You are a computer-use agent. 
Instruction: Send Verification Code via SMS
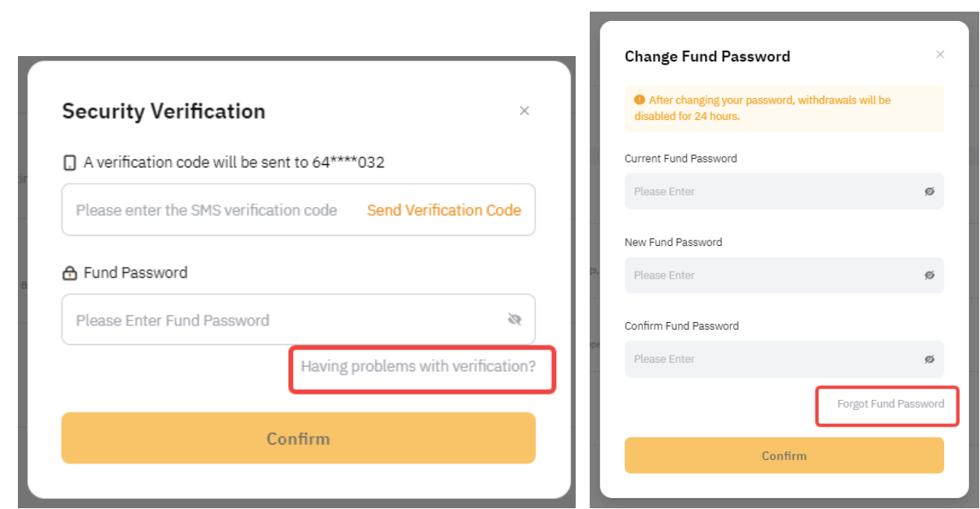[444, 210]
